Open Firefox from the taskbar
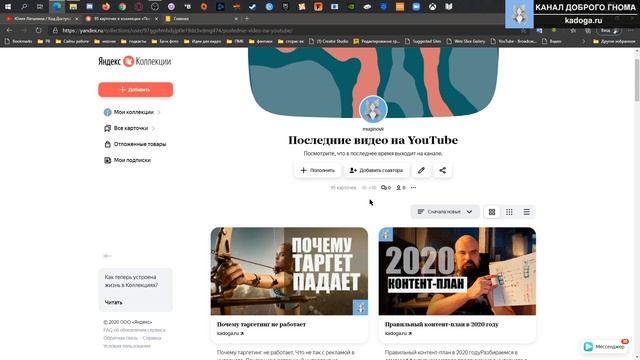Viewport: 640px width, 360px height. coord(106,7)
